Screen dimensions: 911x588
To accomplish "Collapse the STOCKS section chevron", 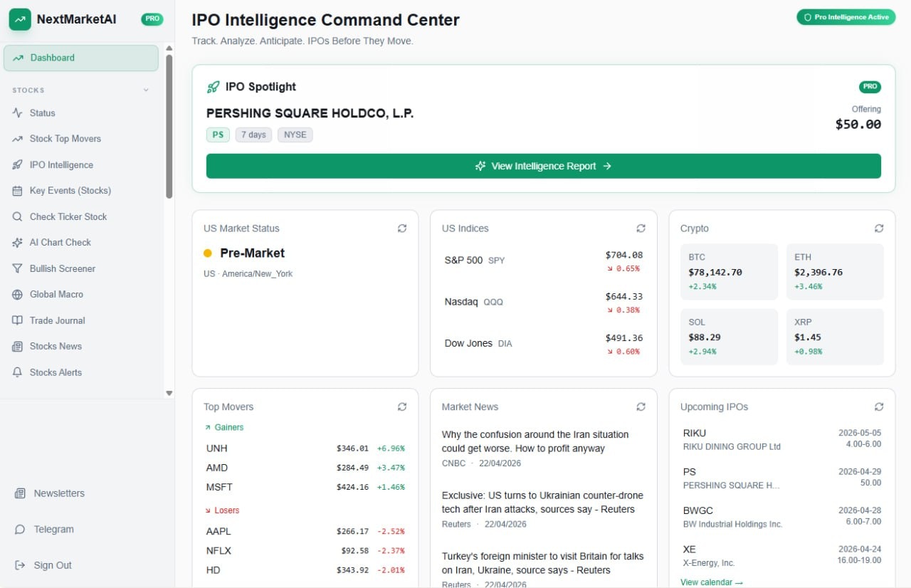I will click(x=147, y=90).
